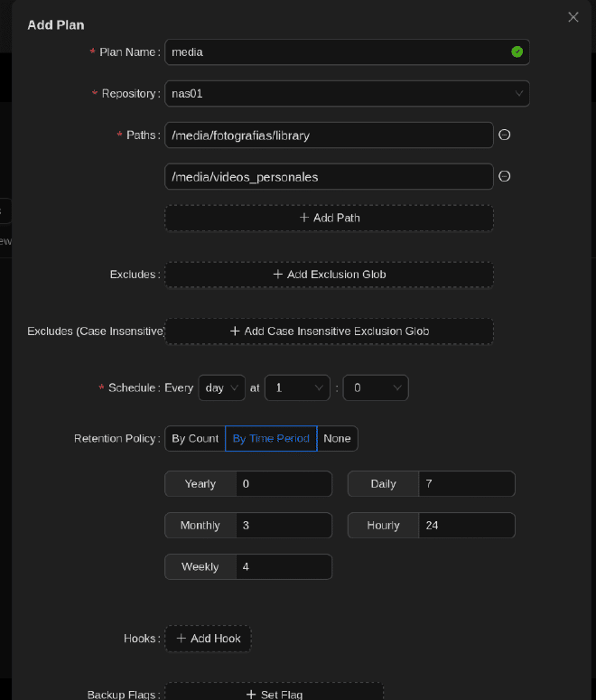The width and height of the screenshot is (596, 700).
Task: Edit the Weekly retention value
Action: click(284, 567)
